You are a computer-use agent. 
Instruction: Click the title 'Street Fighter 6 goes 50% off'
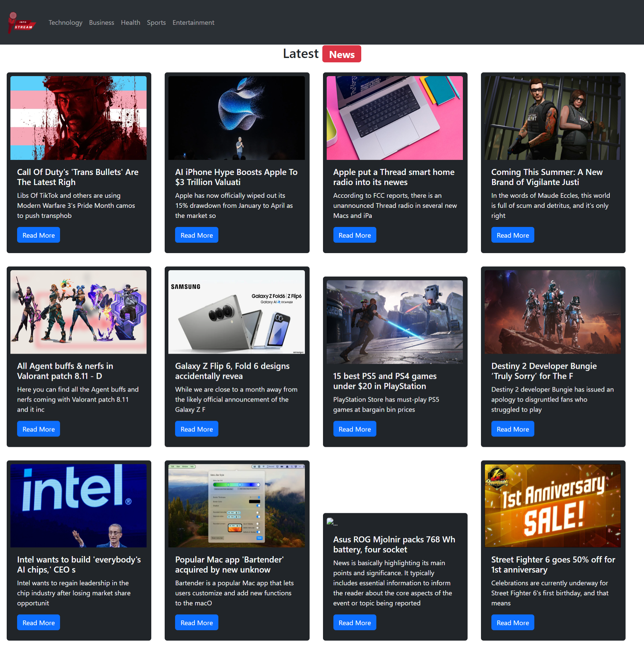tap(553, 565)
